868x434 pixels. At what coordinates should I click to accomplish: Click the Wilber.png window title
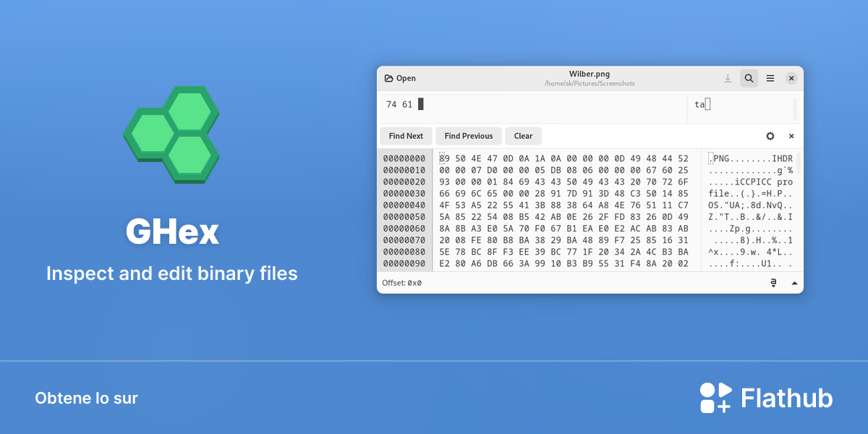coord(590,74)
